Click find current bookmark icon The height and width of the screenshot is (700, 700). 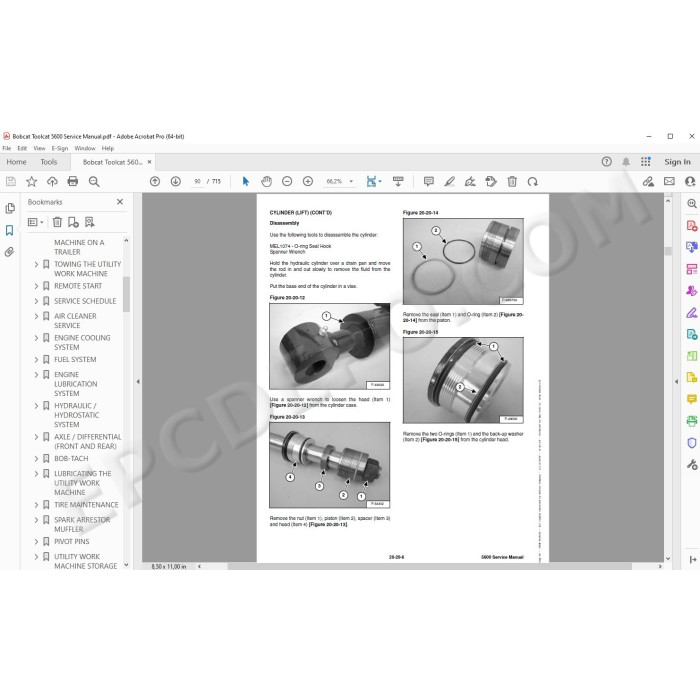point(90,222)
